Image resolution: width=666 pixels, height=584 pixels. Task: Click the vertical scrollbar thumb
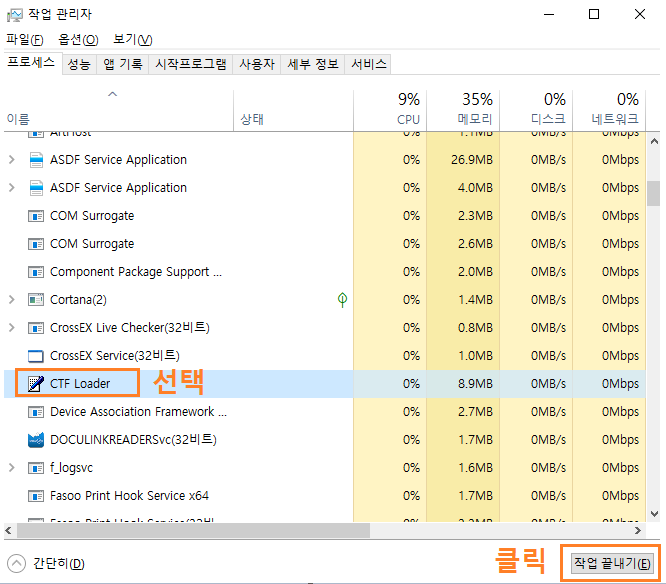[654, 194]
